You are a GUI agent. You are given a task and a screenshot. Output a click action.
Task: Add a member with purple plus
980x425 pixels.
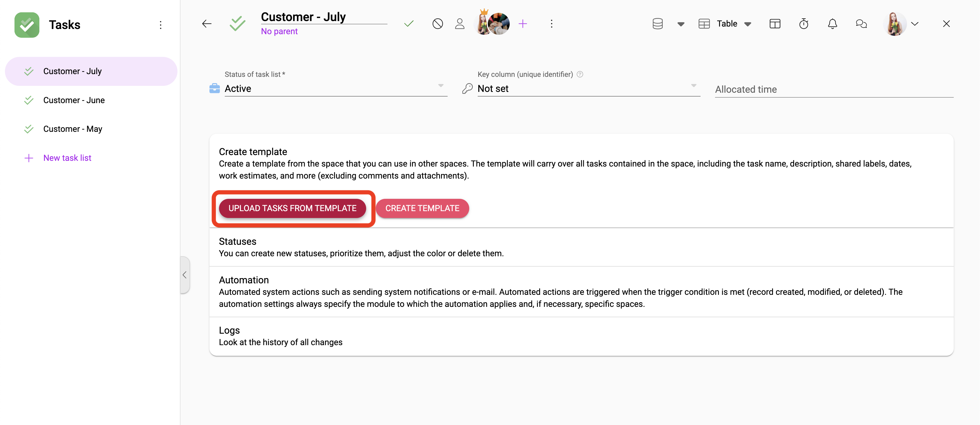tap(523, 24)
